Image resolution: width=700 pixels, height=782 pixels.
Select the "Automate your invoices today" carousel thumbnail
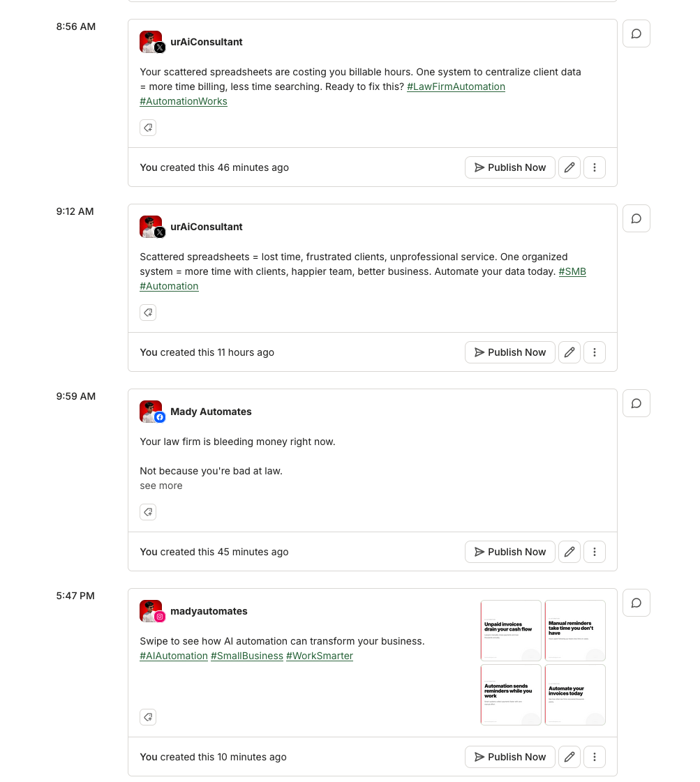575,694
